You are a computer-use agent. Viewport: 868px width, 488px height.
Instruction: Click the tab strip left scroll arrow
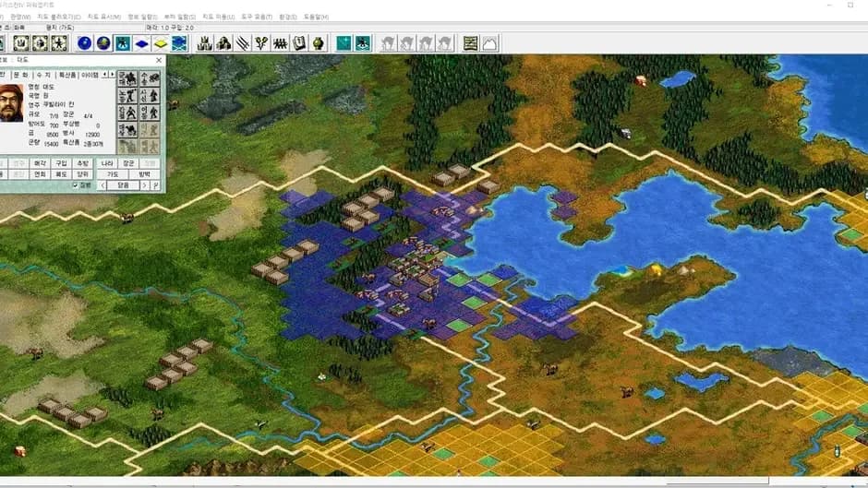coord(104,74)
